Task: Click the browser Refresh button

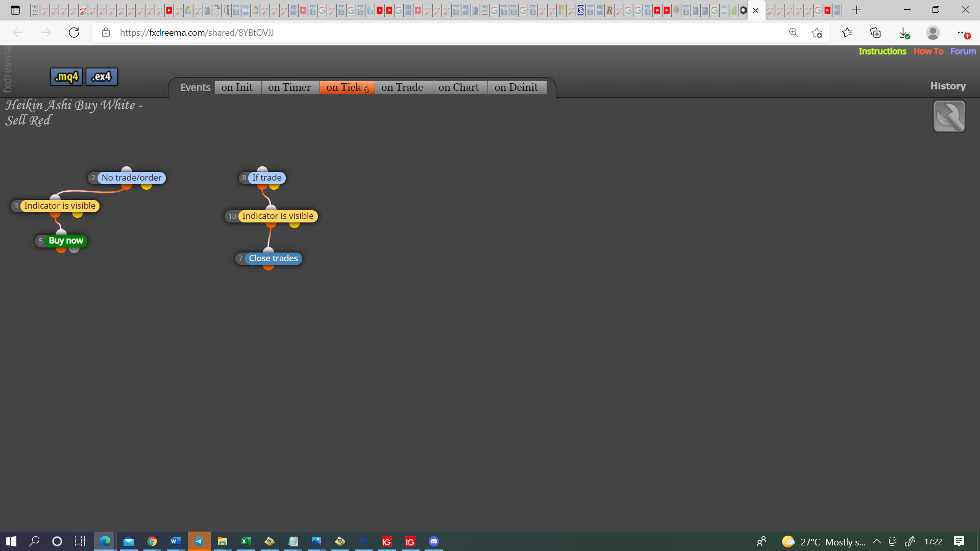Action: [x=74, y=33]
